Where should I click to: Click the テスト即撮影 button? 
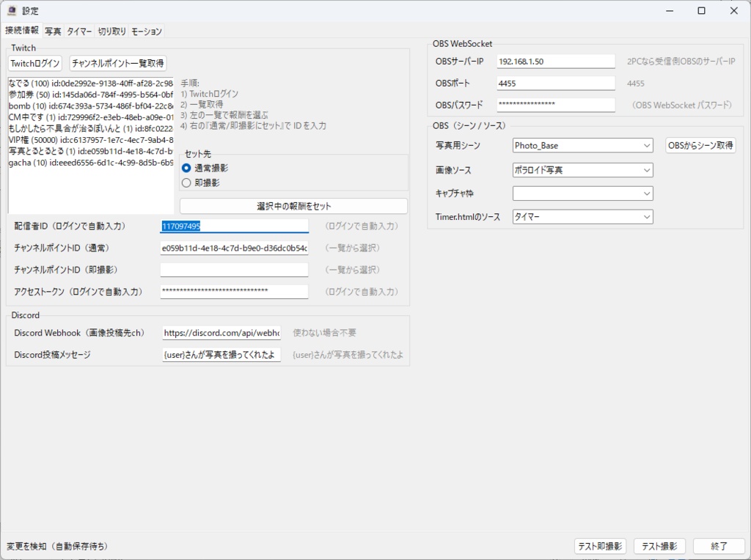(x=600, y=546)
